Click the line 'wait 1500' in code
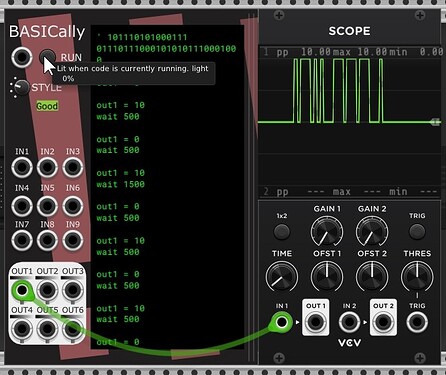The image size is (446, 375). click(x=121, y=184)
